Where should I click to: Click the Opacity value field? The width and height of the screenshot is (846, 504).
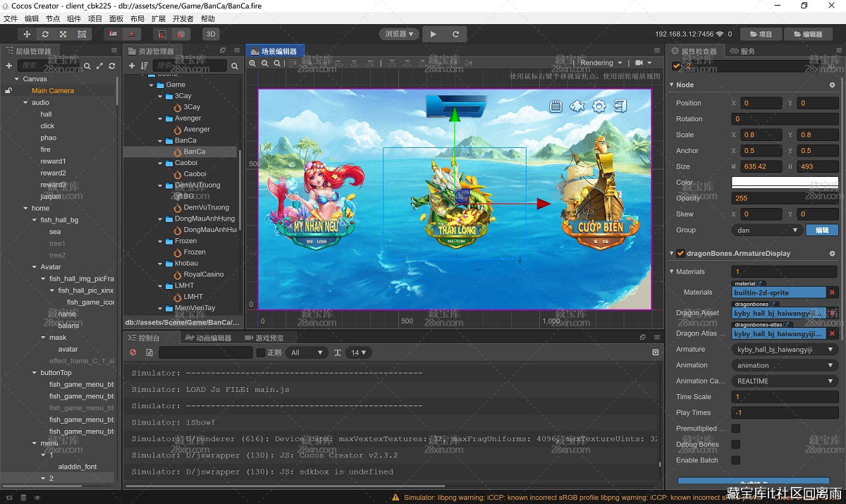pos(785,198)
